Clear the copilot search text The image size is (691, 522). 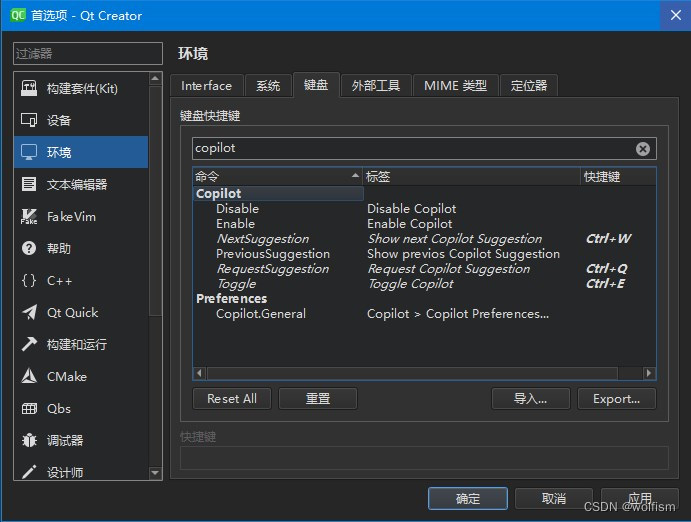[x=643, y=149]
